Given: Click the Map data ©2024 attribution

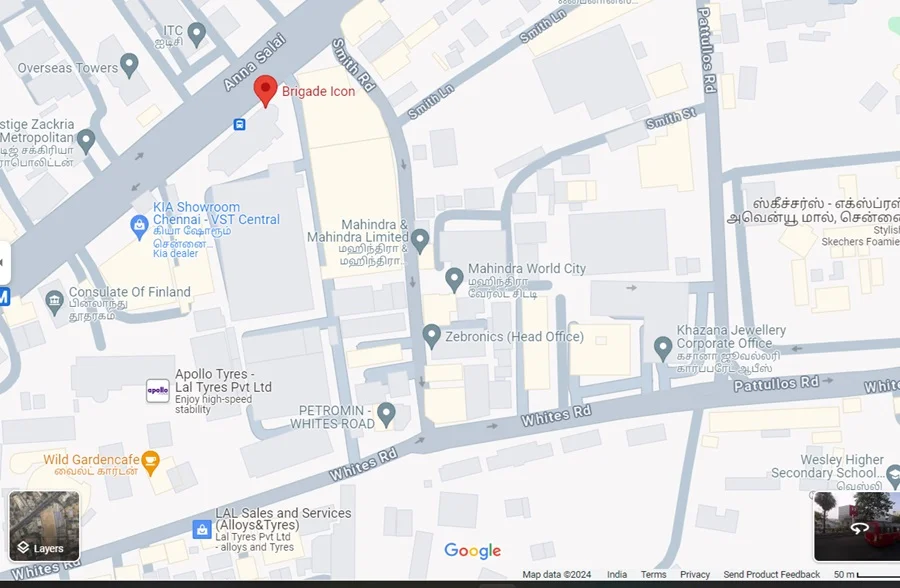Looking at the screenshot, I should 556,574.
